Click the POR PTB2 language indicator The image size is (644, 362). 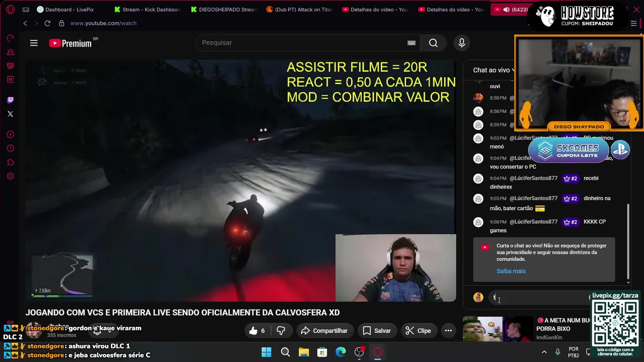pos(574,352)
